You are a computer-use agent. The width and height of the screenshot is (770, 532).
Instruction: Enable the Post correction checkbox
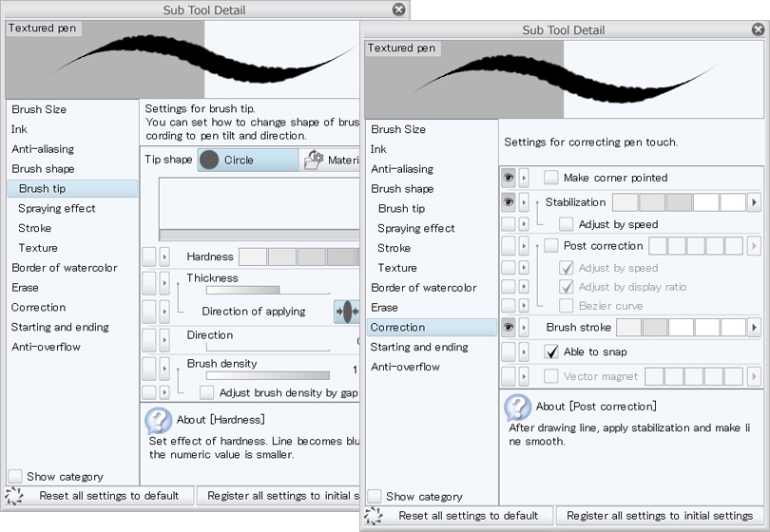(551, 246)
